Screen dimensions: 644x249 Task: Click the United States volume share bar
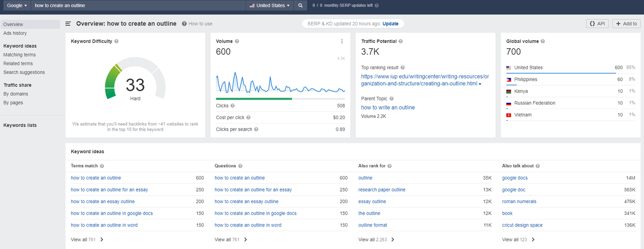click(561, 73)
